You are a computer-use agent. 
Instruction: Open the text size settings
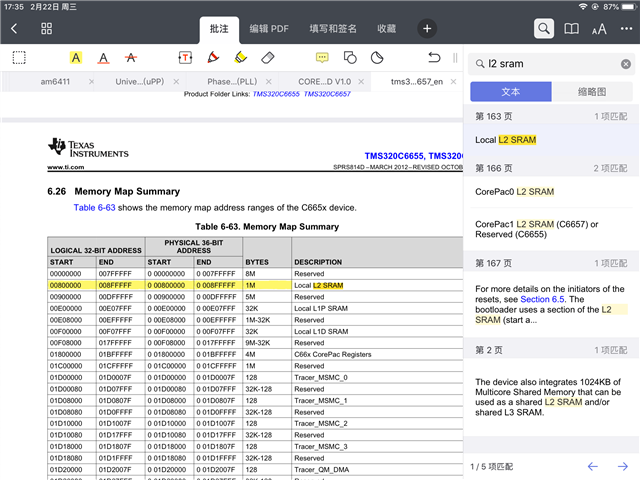600,29
